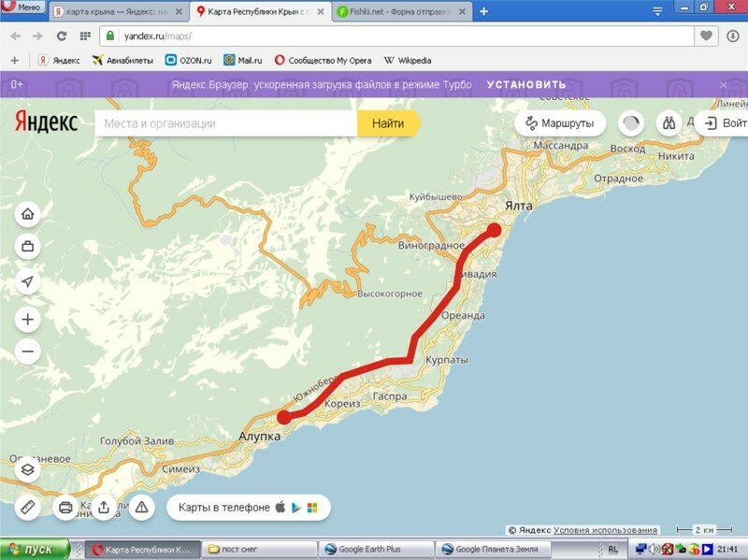Click the Гаспра label on the map

pos(390,395)
